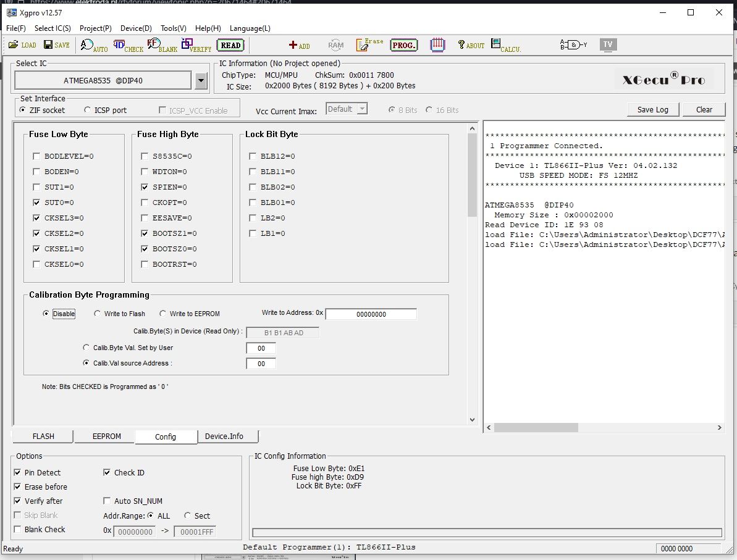Open the Select IC(S) menu

(x=53, y=28)
